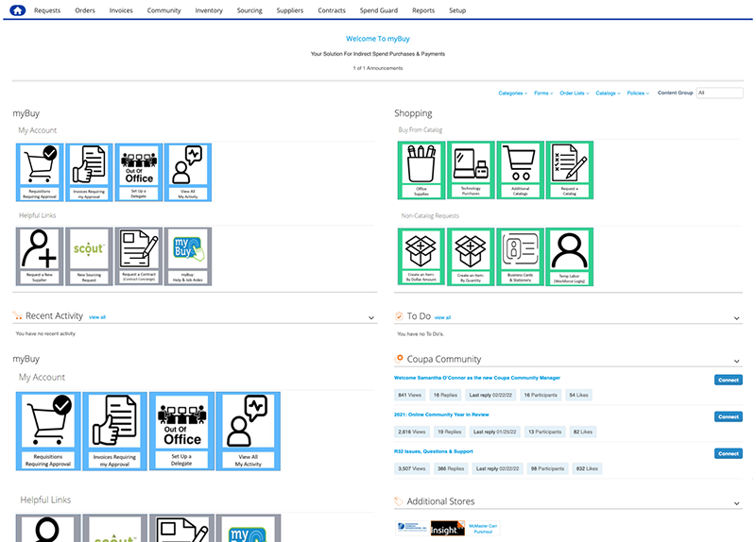Open the Office Supplies catalog tile
The image size is (756, 542).
click(421, 171)
